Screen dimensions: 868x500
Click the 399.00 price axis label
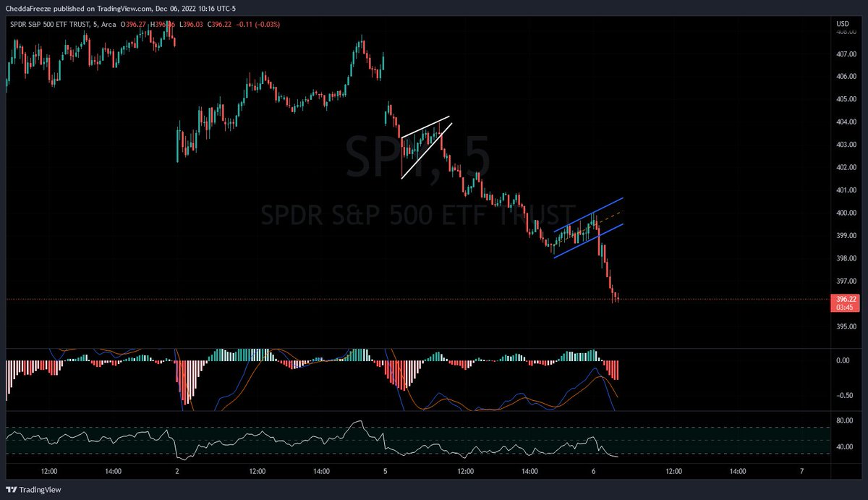pos(846,236)
